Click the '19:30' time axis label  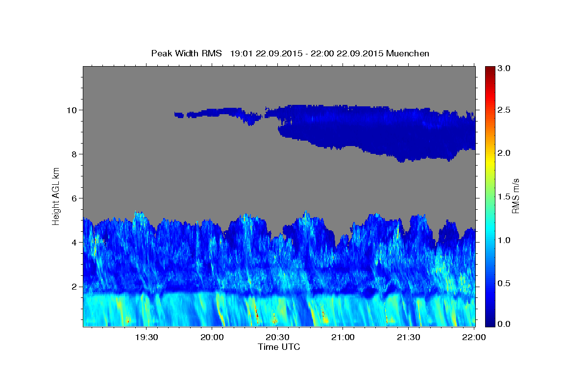coord(147,337)
